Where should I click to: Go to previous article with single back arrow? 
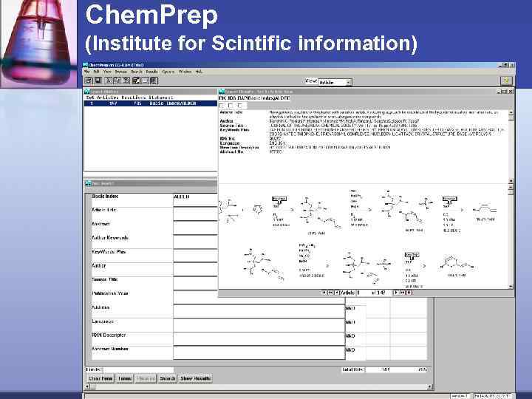tap(336, 293)
